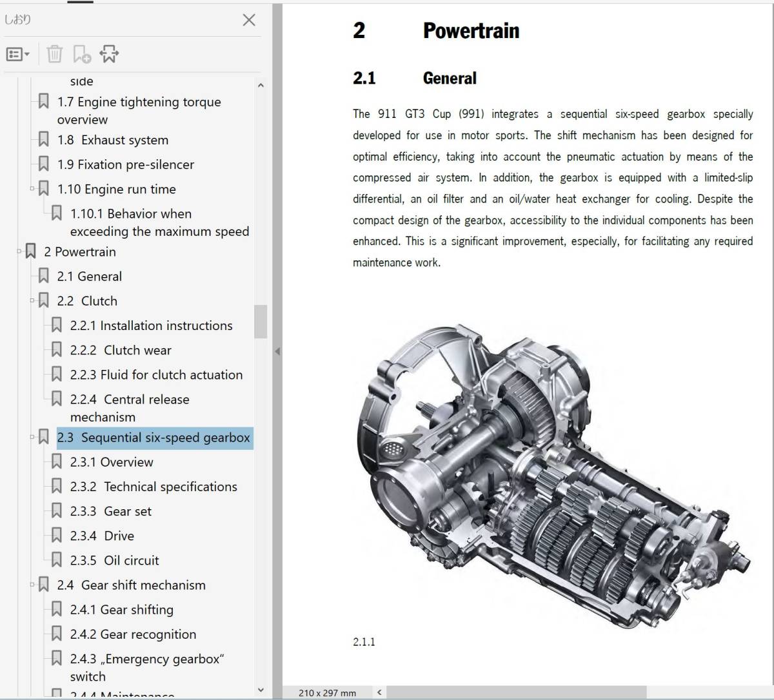Image resolution: width=774 pixels, height=700 pixels.
Task: Open bookmark 2.3.1 Overview
Action: [x=112, y=462]
